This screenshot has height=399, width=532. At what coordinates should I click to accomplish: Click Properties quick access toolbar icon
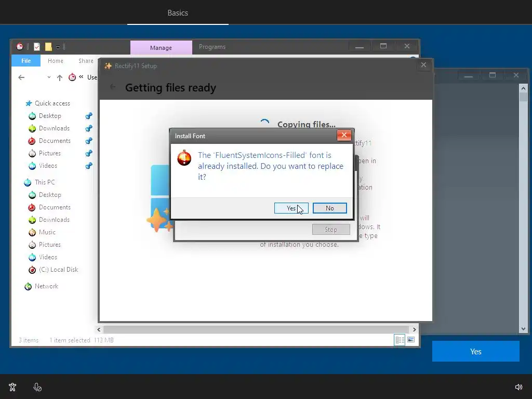tap(37, 47)
